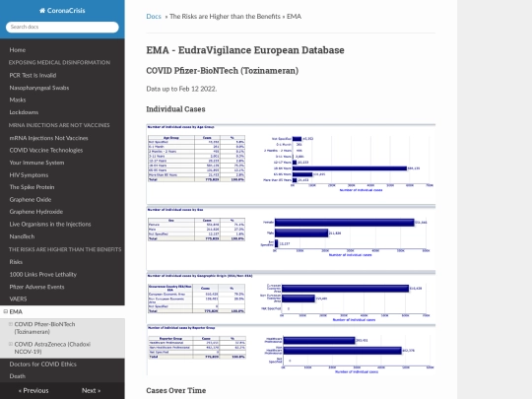Open PCR Test Is Invalid page
This screenshot has height=399, width=532.
coord(33,75)
